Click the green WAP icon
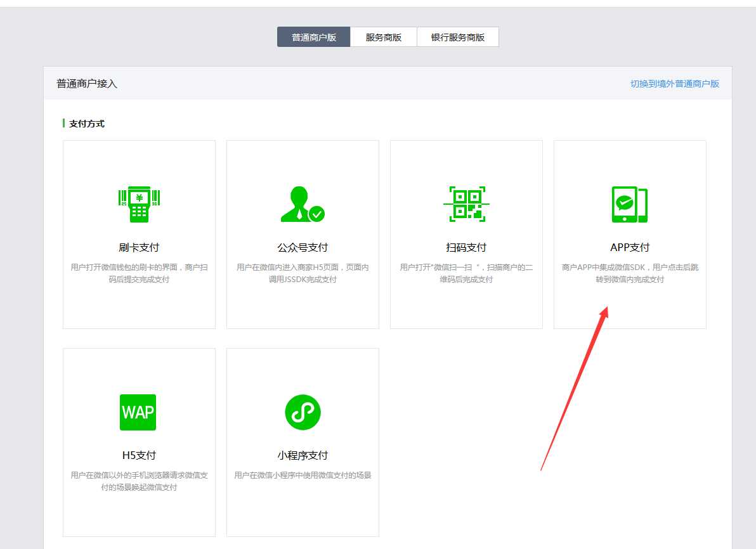This screenshot has width=756, height=549. click(138, 412)
